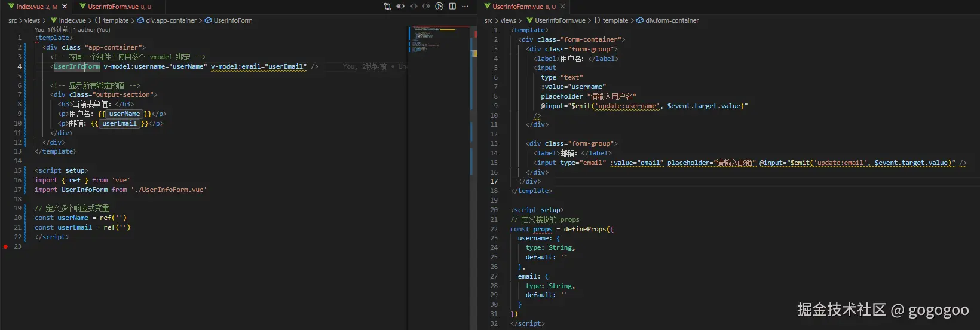Go to next change arrow icon
Screen dimensions: 980x330
click(x=426, y=7)
